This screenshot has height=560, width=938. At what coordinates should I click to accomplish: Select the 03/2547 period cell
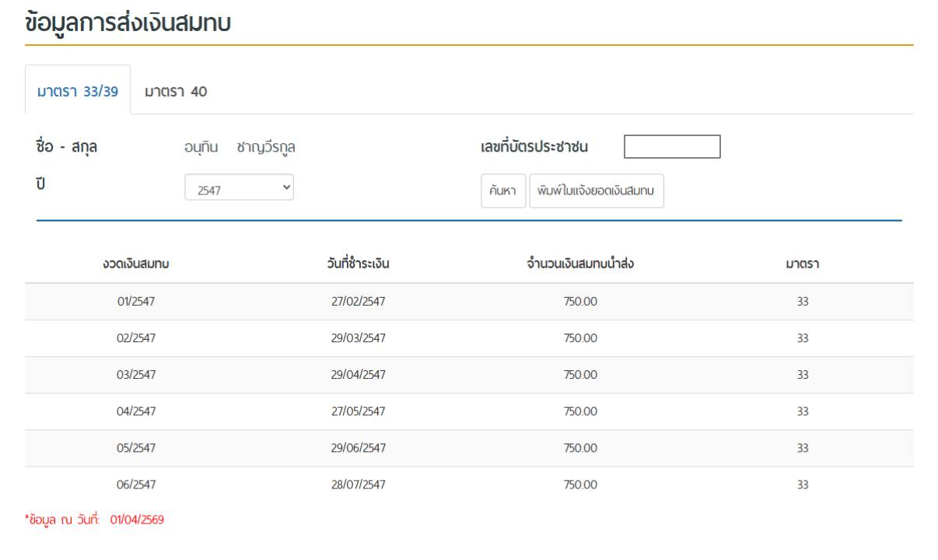(x=136, y=375)
